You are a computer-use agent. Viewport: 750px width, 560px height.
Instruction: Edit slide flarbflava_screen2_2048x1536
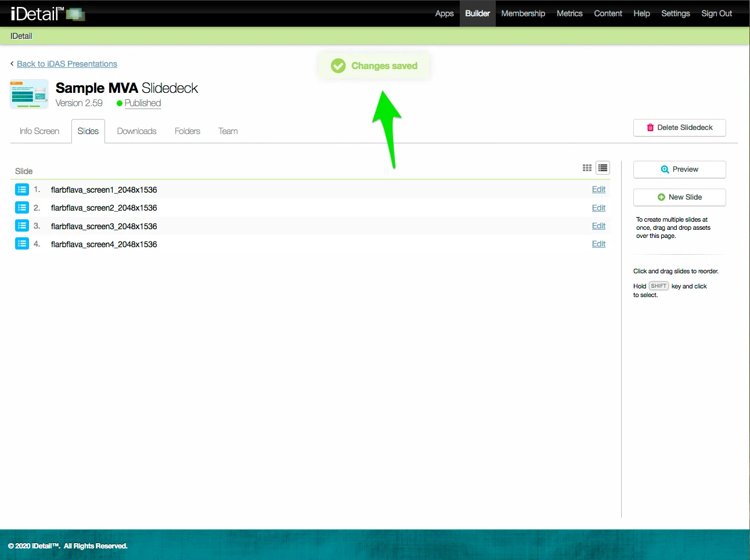coord(598,208)
